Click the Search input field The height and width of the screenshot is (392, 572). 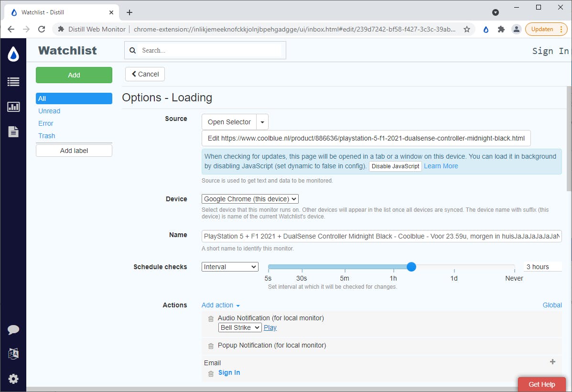point(205,50)
